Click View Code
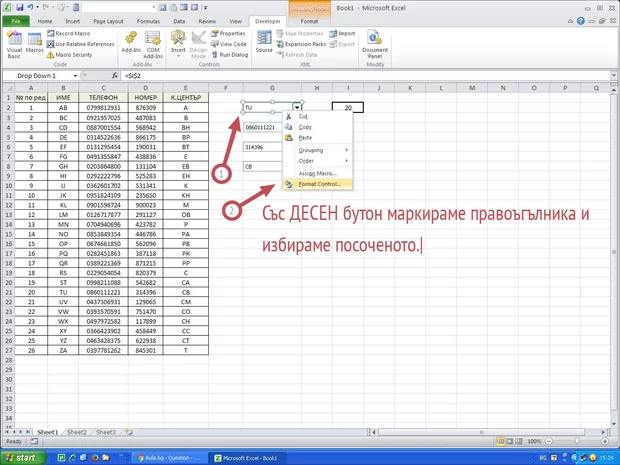The width and height of the screenshot is (620, 465). click(229, 44)
